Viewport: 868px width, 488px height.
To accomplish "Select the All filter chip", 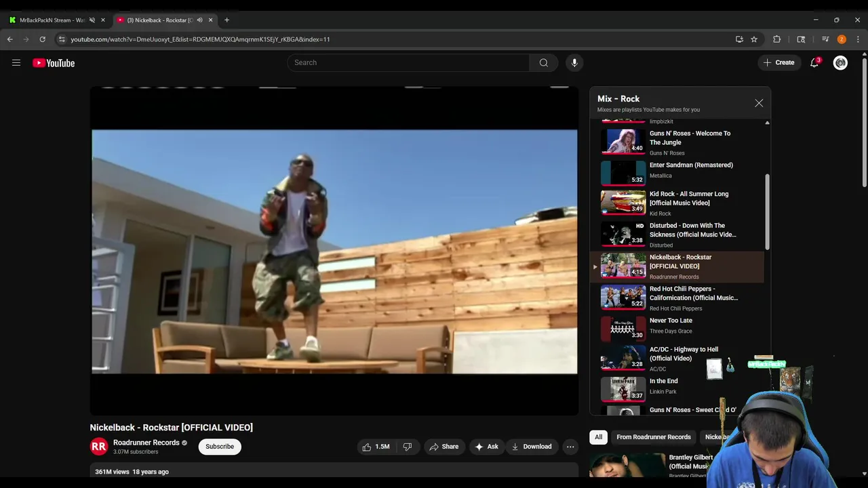I will pyautogui.click(x=598, y=437).
